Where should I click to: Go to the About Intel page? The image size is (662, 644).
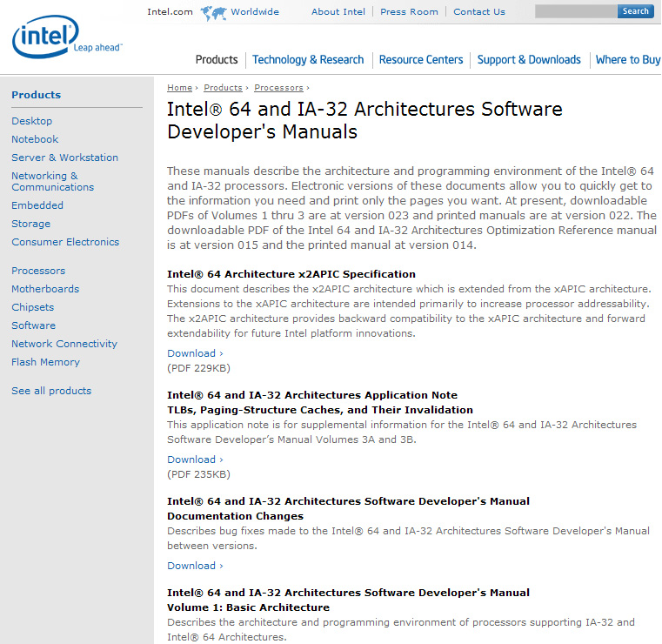[338, 12]
